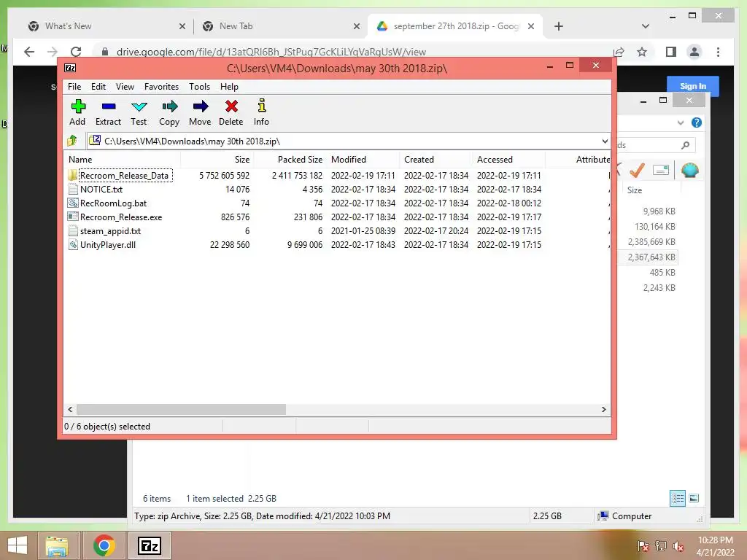Click the Chrome address bar URL
747x560 pixels.
[271, 52]
